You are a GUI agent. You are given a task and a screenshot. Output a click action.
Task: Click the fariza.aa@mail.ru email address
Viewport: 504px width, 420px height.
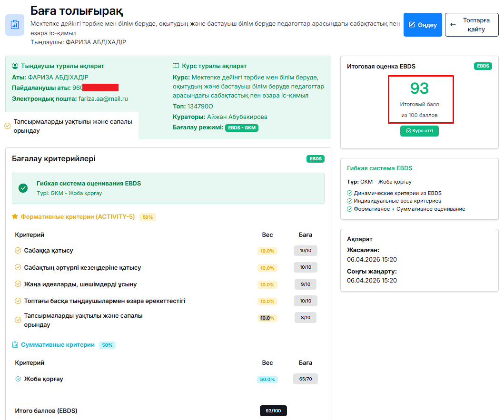103,99
